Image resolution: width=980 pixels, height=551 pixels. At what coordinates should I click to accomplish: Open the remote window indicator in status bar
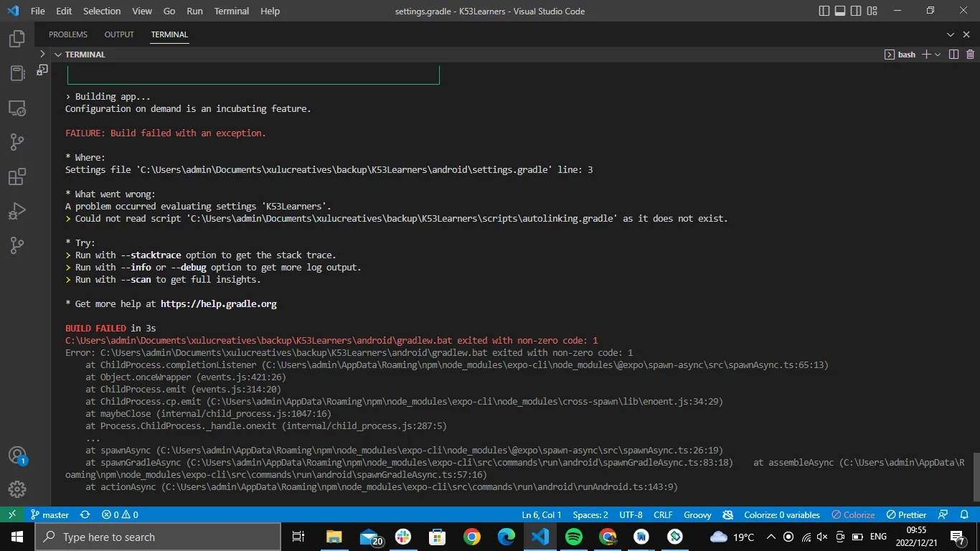point(12,514)
